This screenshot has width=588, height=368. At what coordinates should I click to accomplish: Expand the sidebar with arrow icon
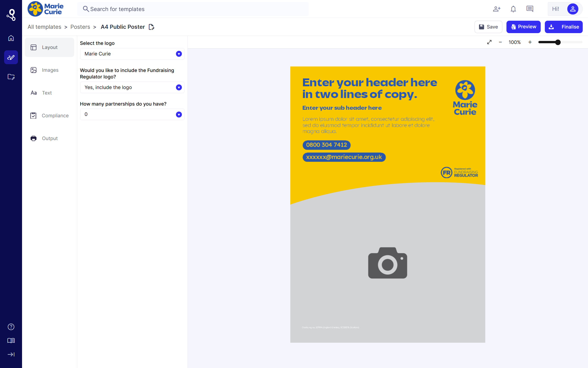tap(11, 354)
